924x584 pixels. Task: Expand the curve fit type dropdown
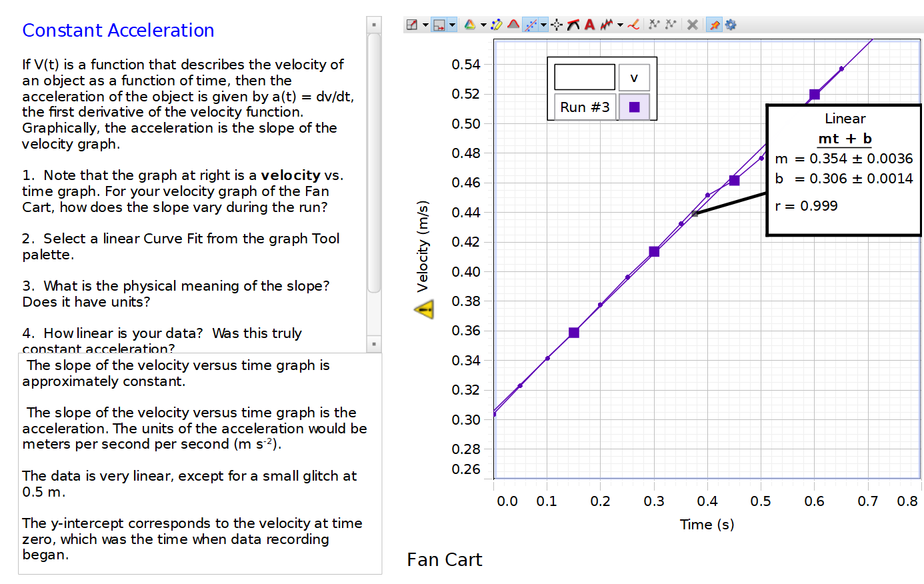(x=542, y=25)
